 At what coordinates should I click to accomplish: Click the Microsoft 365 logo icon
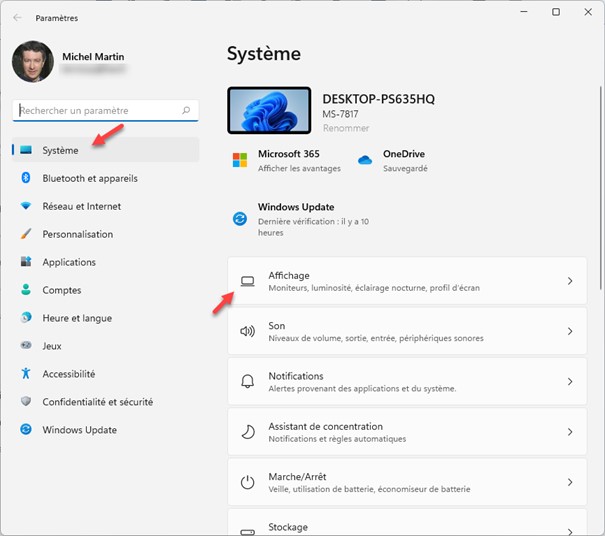(x=240, y=160)
